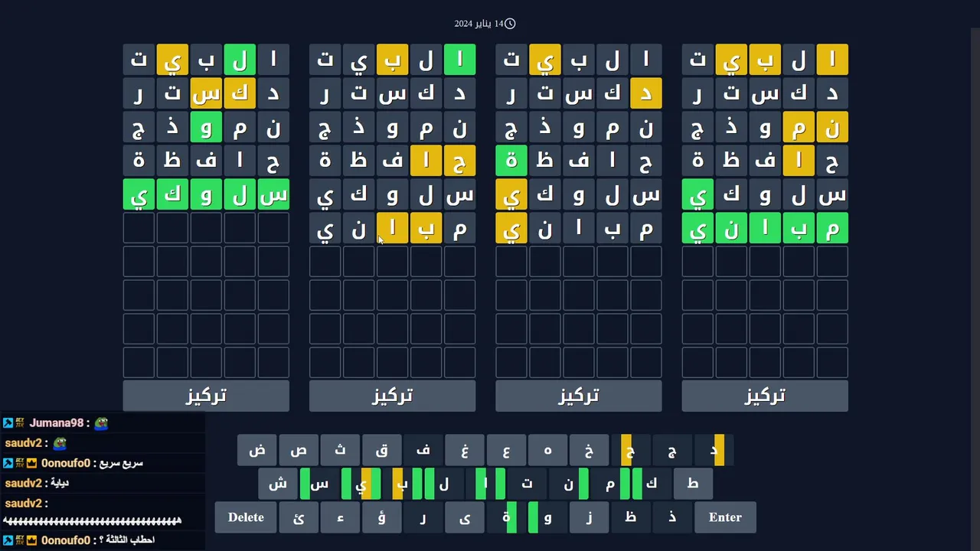
Task: Tap the ظ key on the keyboard
Action: (630, 517)
